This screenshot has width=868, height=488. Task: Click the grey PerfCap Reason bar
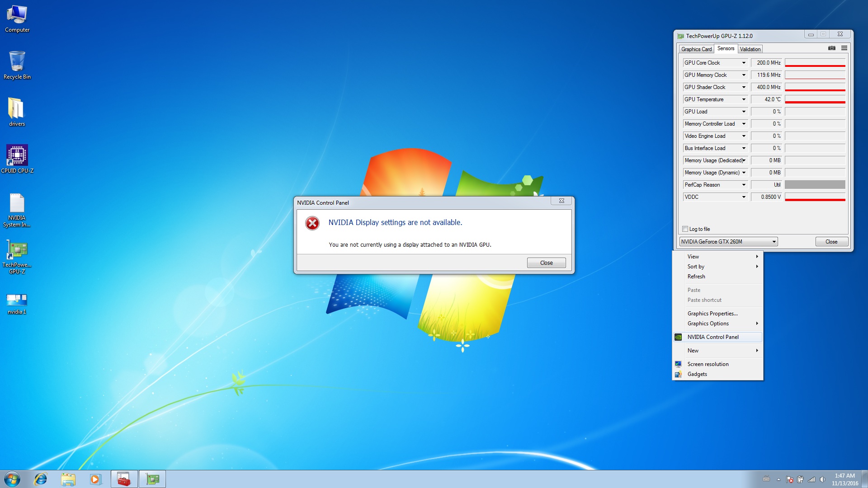(815, 185)
